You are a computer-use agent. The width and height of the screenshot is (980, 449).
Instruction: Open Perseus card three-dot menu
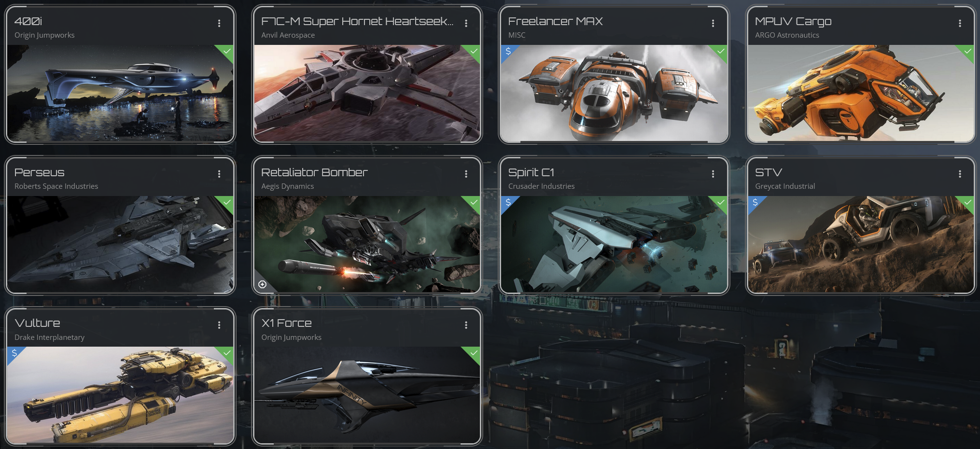coord(219,174)
